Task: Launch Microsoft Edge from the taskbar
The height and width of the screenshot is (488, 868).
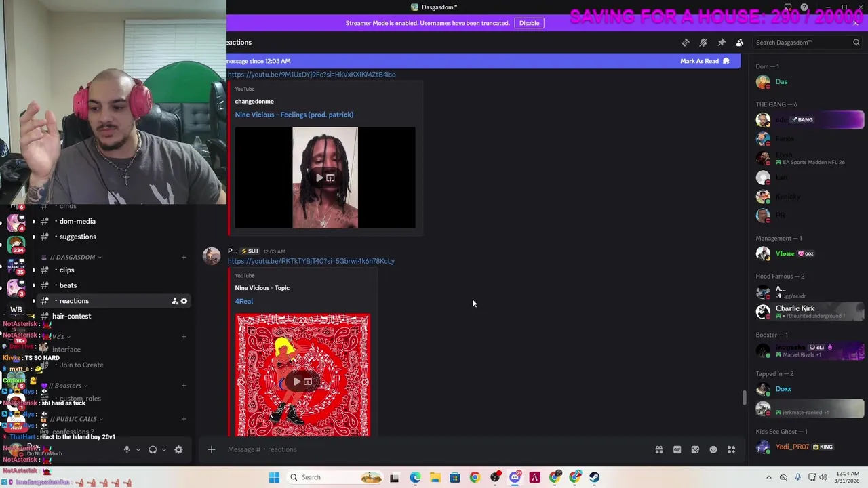Action: coord(415,477)
